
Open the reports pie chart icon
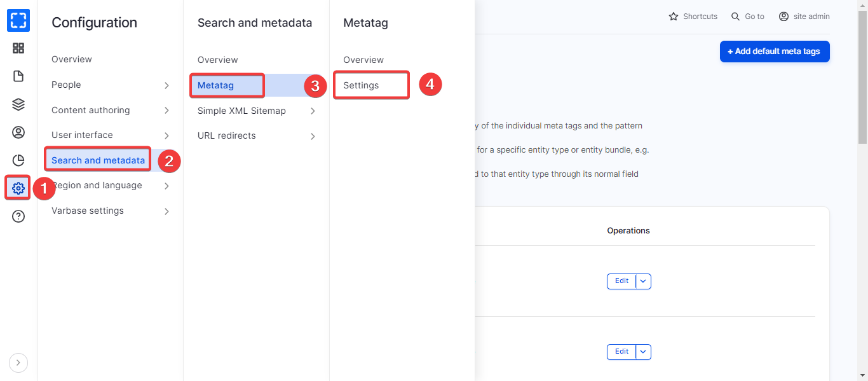click(18, 160)
